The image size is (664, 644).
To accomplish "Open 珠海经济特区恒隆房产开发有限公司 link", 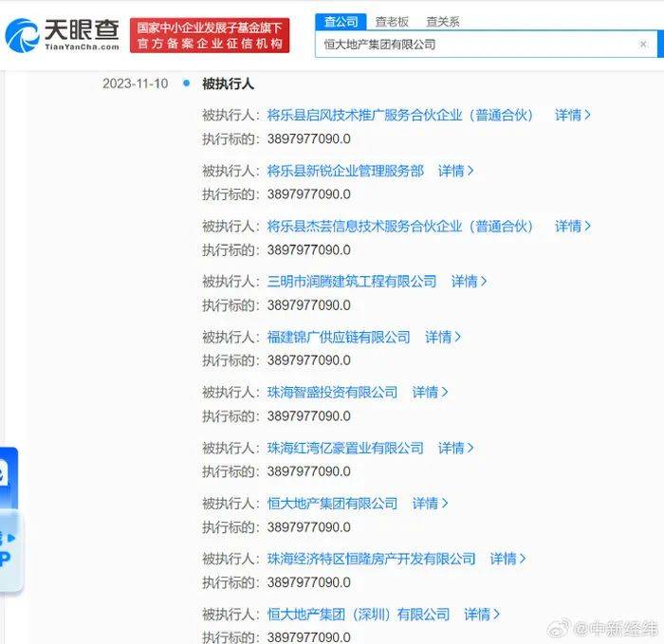I will (x=371, y=559).
